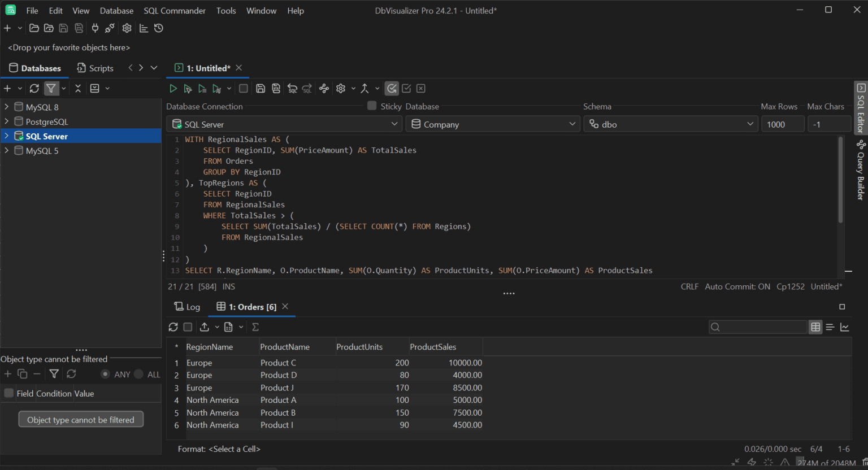The height and width of the screenshot is (470, 868).
Task: Save the SQL script using the save icon
Action: click(x=261, y=88)
